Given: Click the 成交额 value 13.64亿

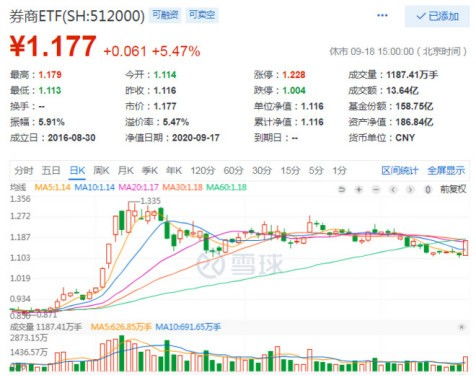Looking at the screenshot, I should 403,90.
